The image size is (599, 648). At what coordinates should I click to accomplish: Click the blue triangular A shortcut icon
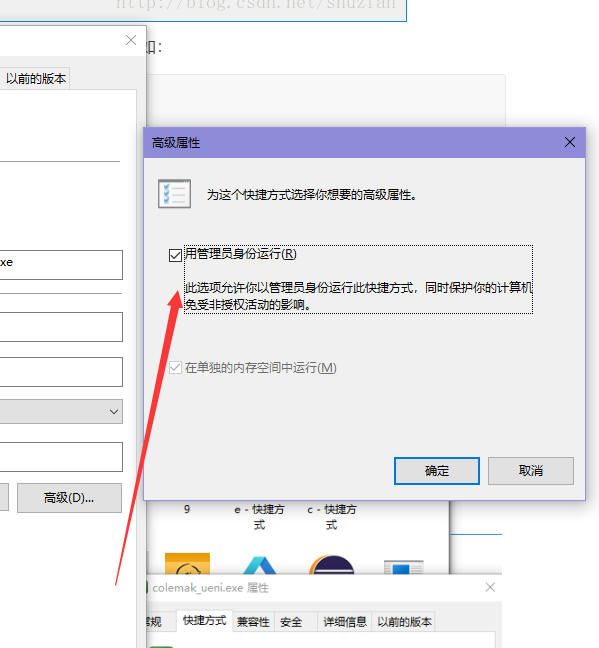[260, 565]
